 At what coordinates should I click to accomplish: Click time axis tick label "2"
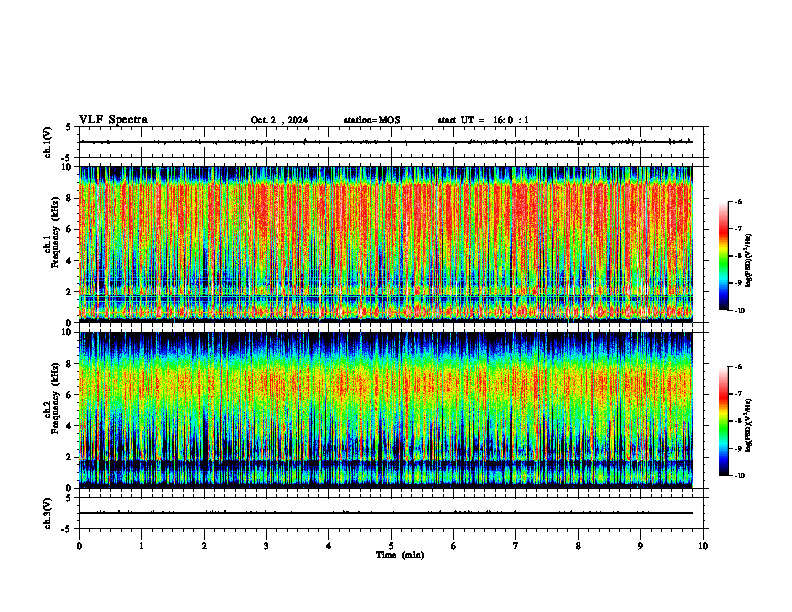204,546
